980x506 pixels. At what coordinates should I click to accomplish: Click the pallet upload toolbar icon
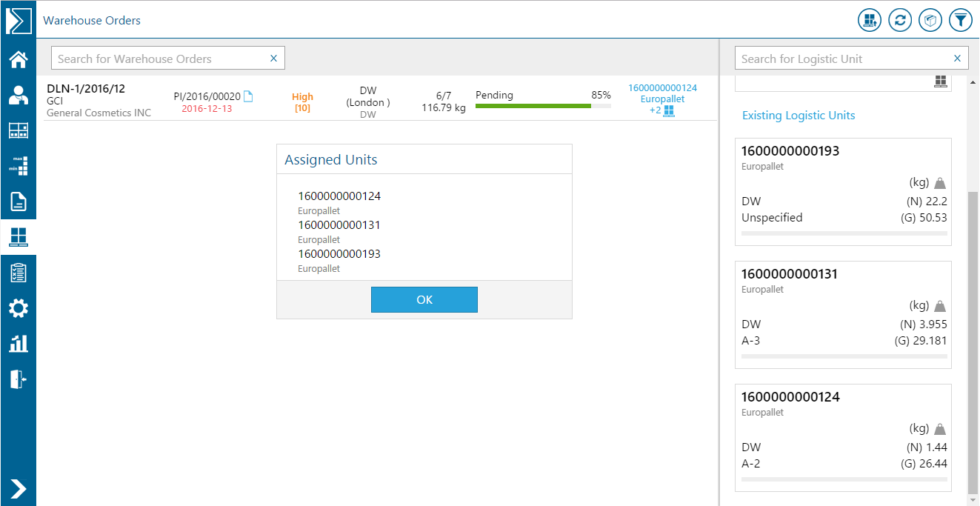pos(870,20)
